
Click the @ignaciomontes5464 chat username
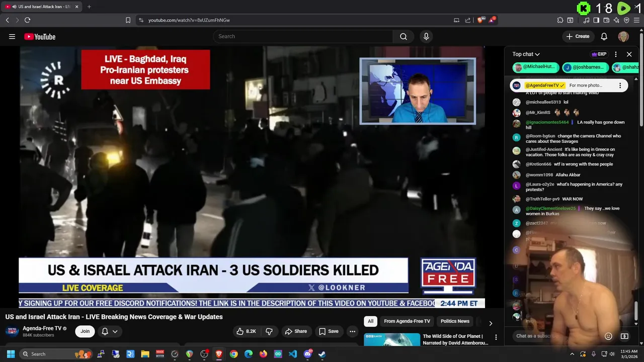(x=547, y=122)
